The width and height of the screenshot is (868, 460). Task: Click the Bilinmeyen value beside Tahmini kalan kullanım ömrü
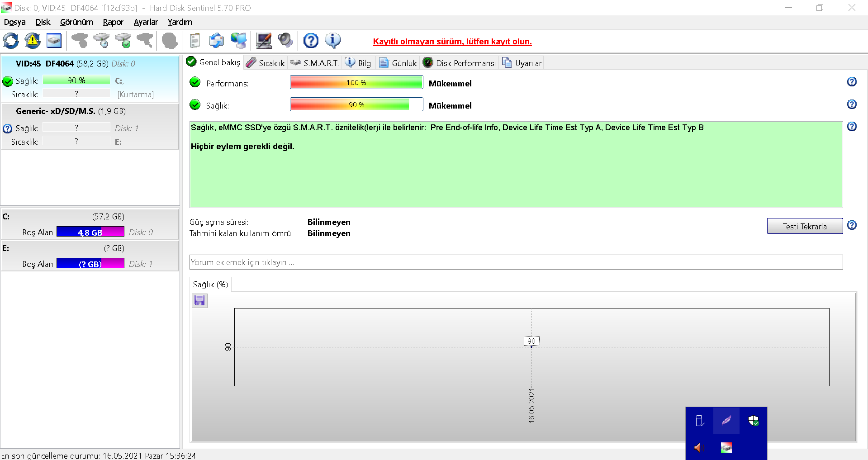click(329, 233)
